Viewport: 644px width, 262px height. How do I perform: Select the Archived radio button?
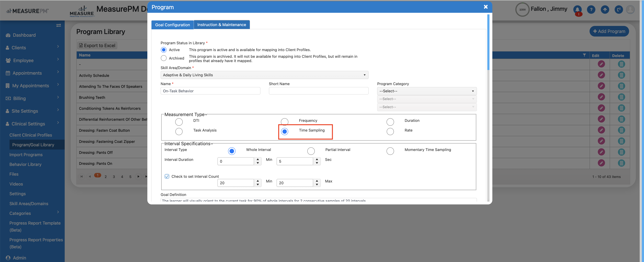[164, 58]
